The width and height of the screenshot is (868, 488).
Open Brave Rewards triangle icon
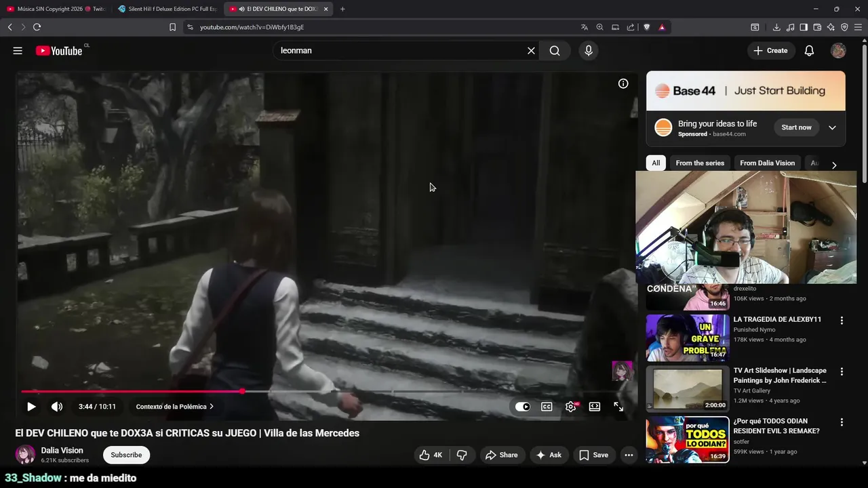pos(662,27)
